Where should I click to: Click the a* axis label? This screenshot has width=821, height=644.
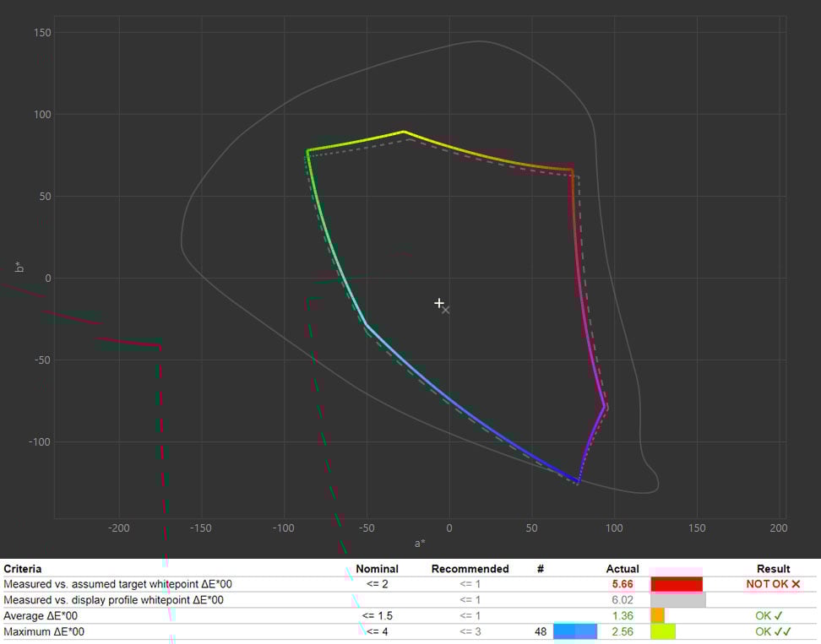coord(420,543)
